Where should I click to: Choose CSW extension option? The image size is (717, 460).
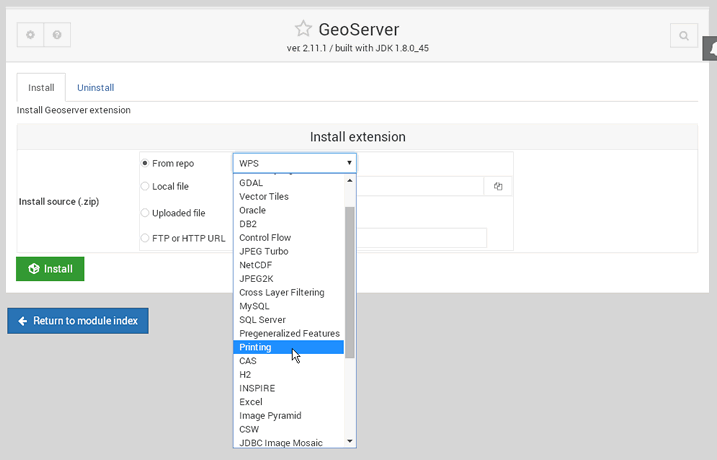[289, 430]
